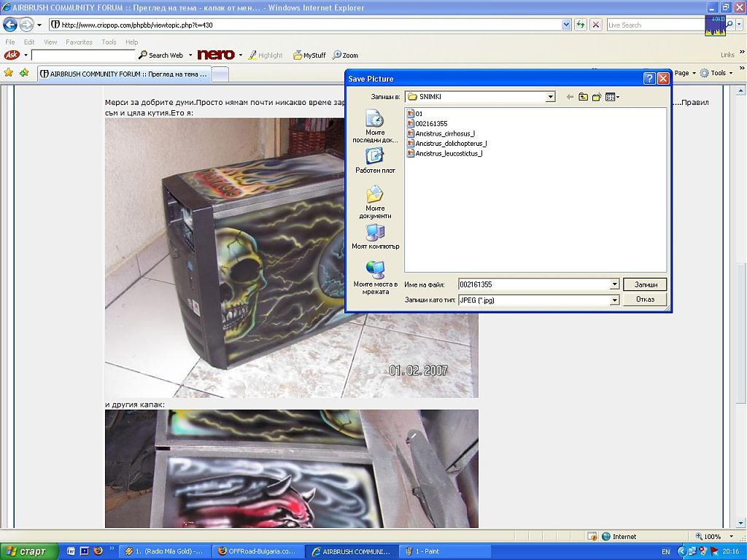
Task: Click the Stop loading red X icon
Action: (595, 25)
